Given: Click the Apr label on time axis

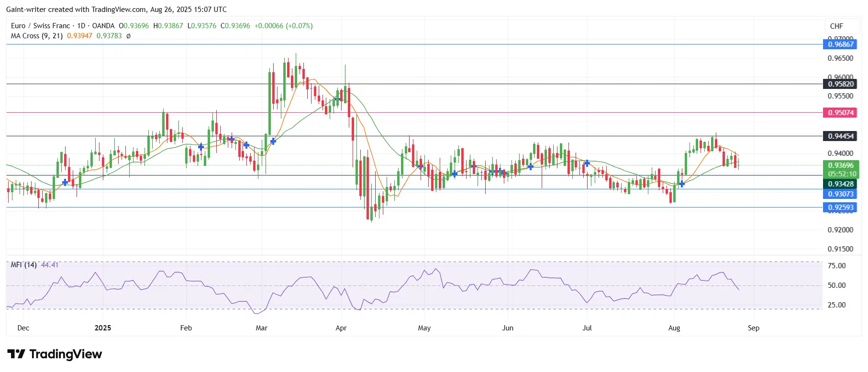Looking at the screenshot, I should 341,328.
